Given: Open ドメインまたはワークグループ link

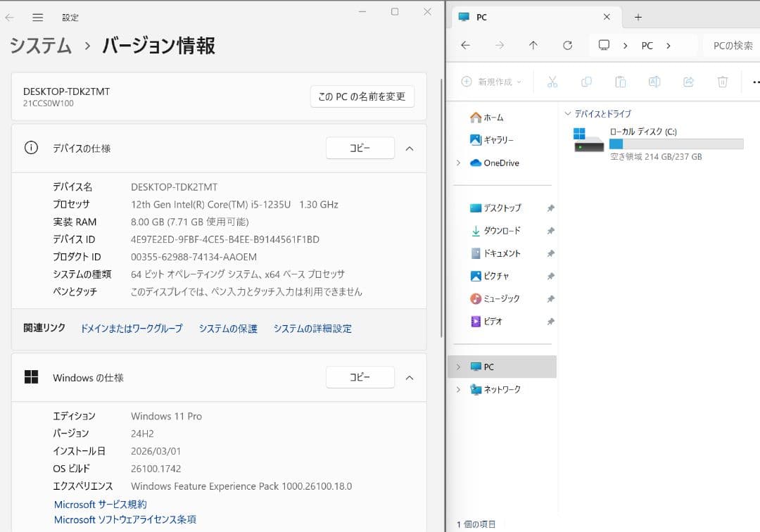Looking at the screenshot, I should (132, 329).
